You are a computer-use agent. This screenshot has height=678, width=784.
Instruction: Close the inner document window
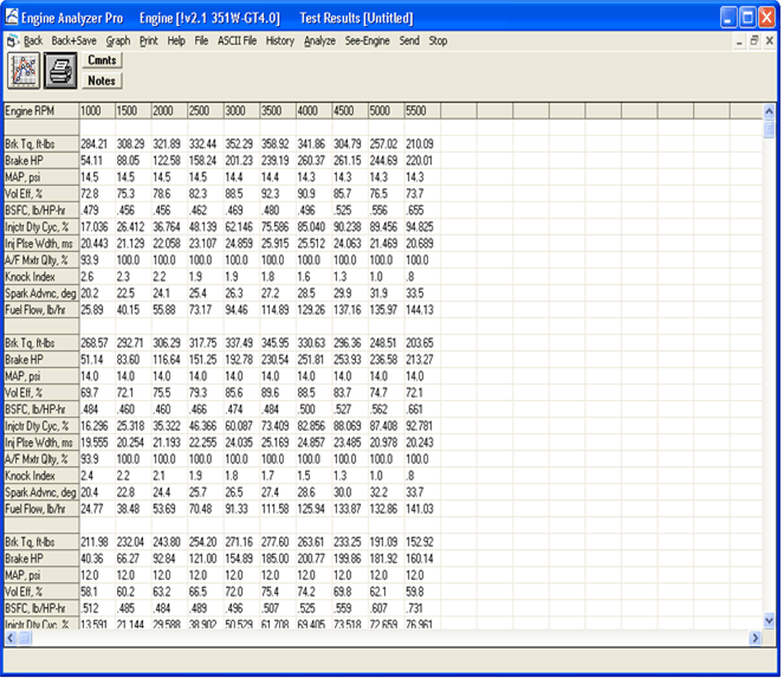pos(770,41)
